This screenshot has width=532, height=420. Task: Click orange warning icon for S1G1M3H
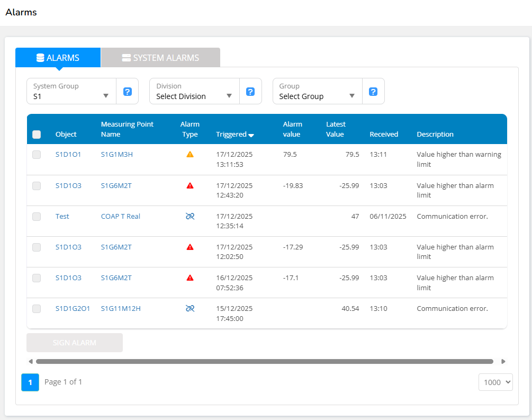[190, 154]
